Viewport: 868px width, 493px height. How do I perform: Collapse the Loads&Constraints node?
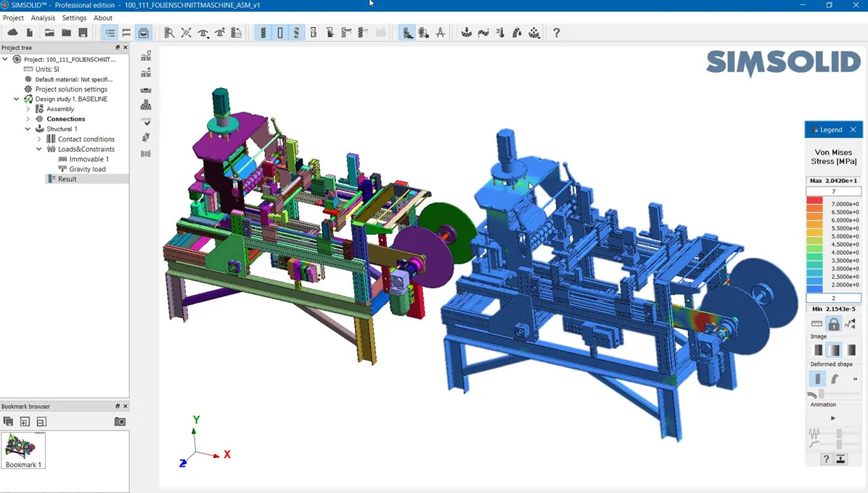coord(39,149)
